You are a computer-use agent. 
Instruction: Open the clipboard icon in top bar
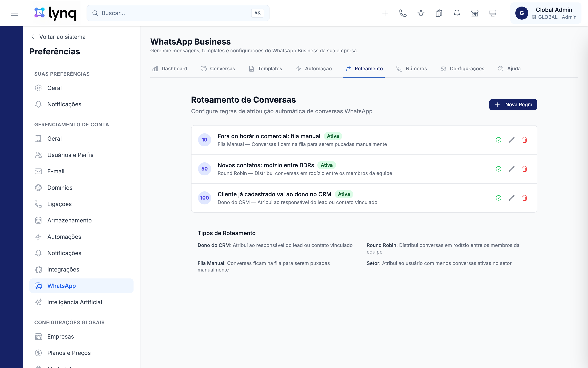(439, 13)
